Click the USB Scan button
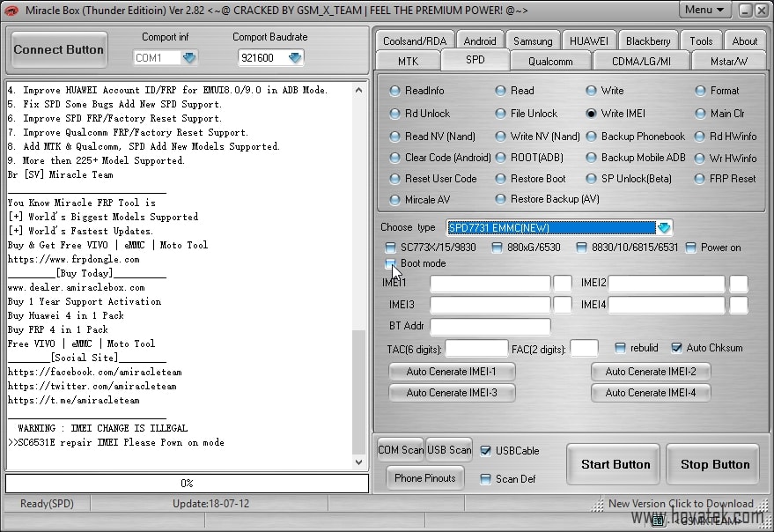Viewport: 774px width, 532px height. pyautogui.click(x=449, y=450)
